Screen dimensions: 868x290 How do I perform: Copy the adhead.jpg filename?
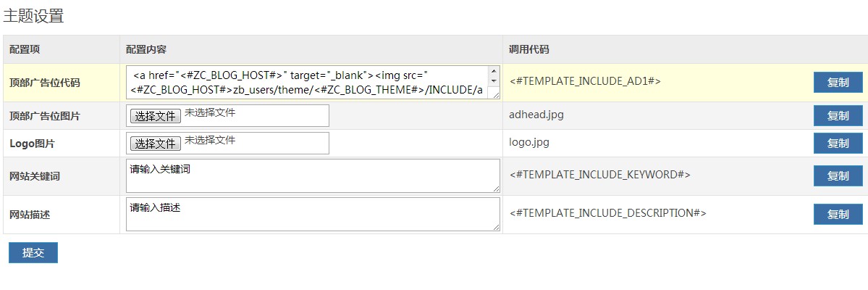click(x=838, y=116)
